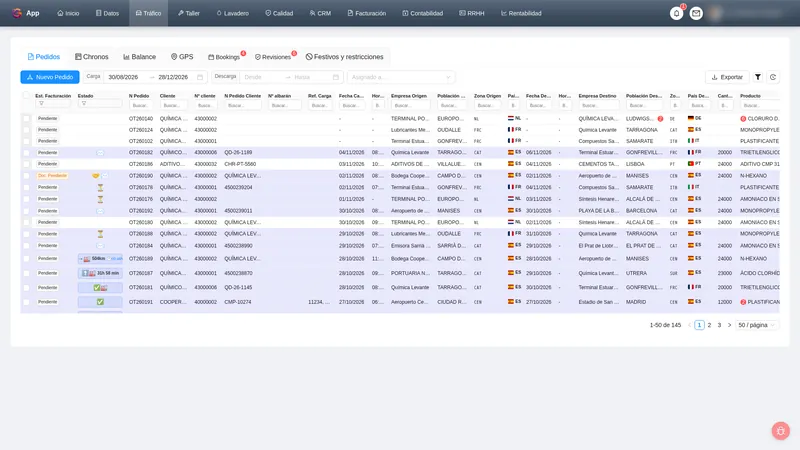Click red warning icon next to LUDWIGS...
Image resolution: width=800 pixels, height=450 pixels.
[660, 118]
